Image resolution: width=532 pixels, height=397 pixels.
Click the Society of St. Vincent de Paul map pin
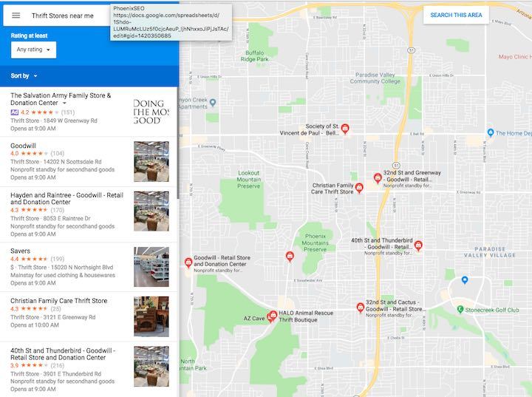[345, 129]
